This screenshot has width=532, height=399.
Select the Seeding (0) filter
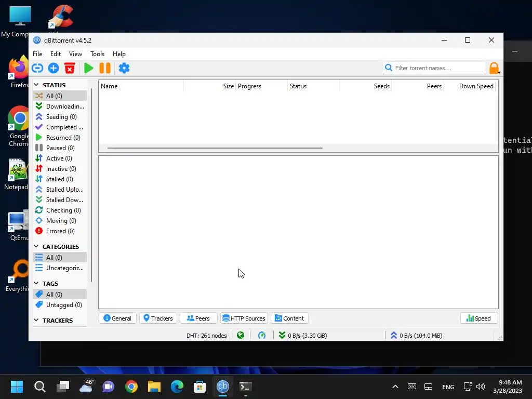(60, 117)
